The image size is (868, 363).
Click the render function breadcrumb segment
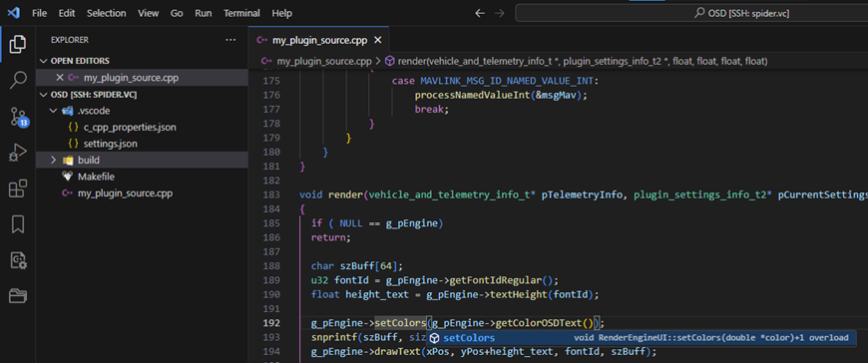[x=583, y=61]
